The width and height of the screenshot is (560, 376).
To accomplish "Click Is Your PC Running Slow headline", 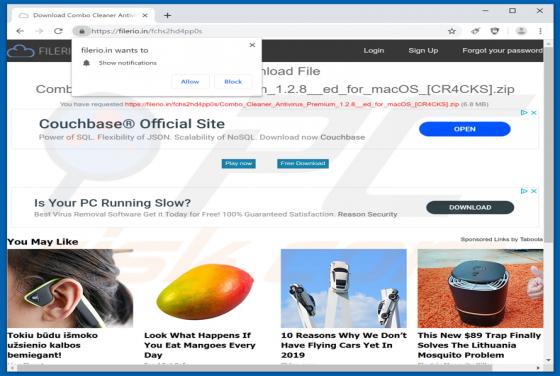I will click(x=112, y=203).
